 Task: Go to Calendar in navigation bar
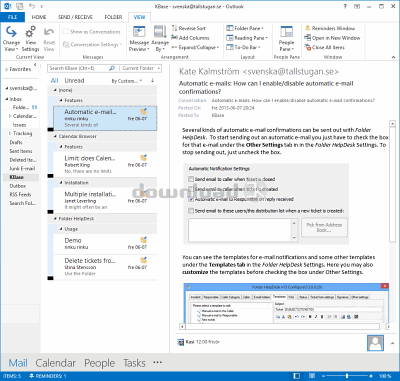56,363
